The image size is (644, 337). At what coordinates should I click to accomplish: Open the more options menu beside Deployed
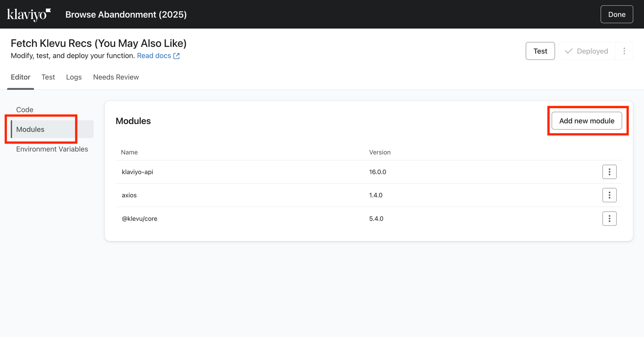(x=624, y=51)
